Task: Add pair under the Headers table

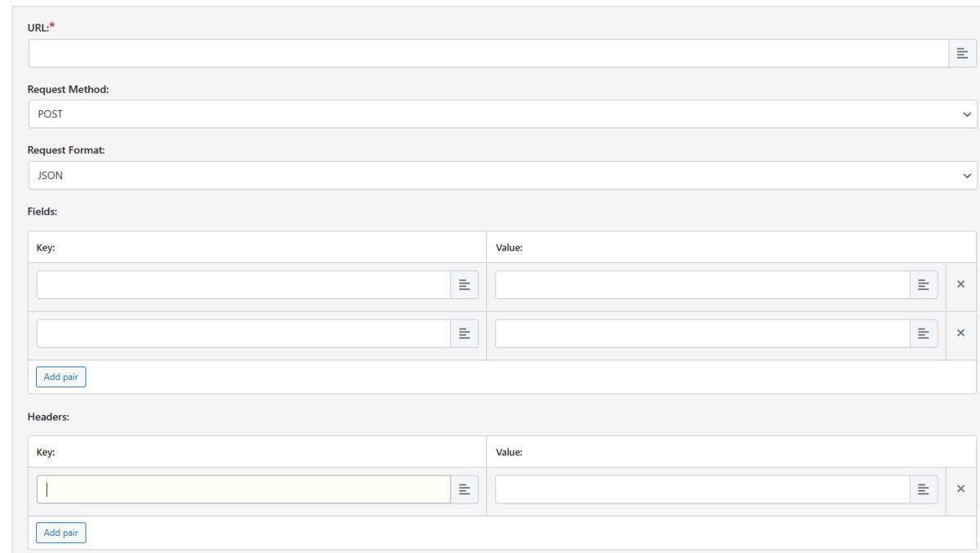Action: [x=61, y=533]
